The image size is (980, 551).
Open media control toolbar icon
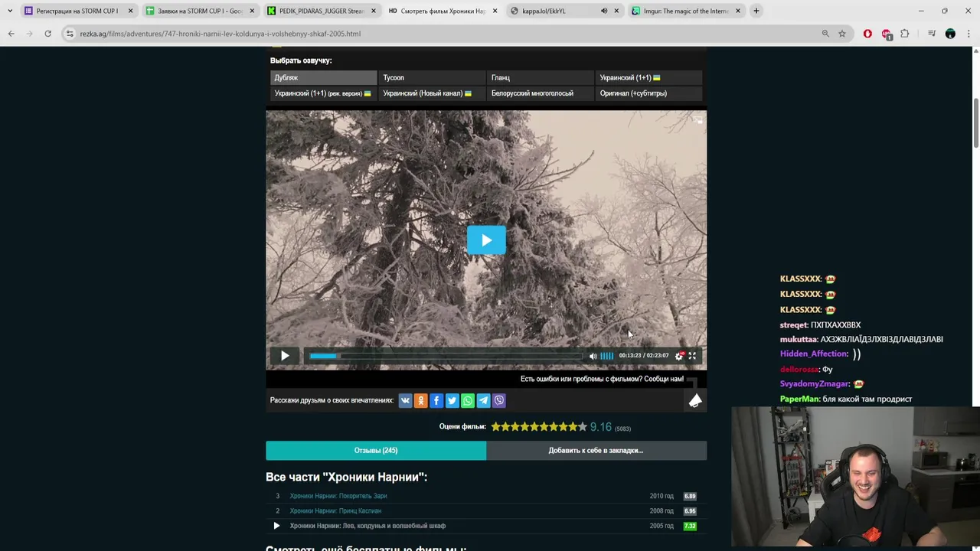(x=932, y=34)
